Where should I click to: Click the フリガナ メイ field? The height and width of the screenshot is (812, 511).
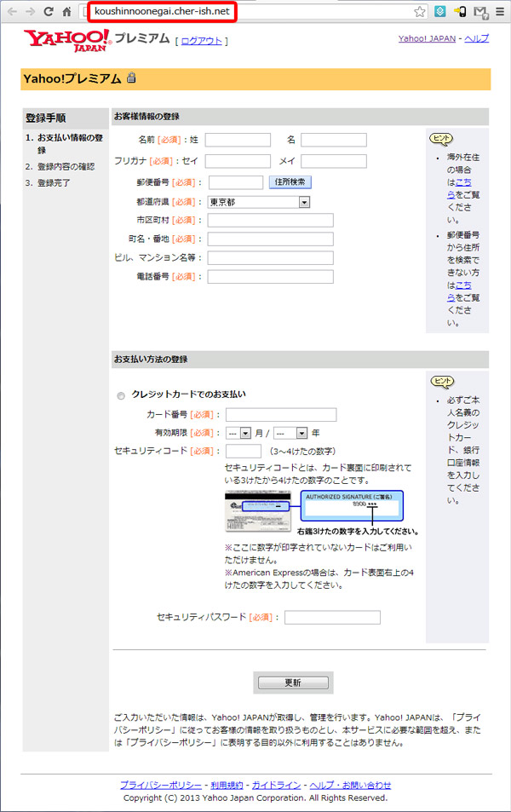[x=334, y=161]
